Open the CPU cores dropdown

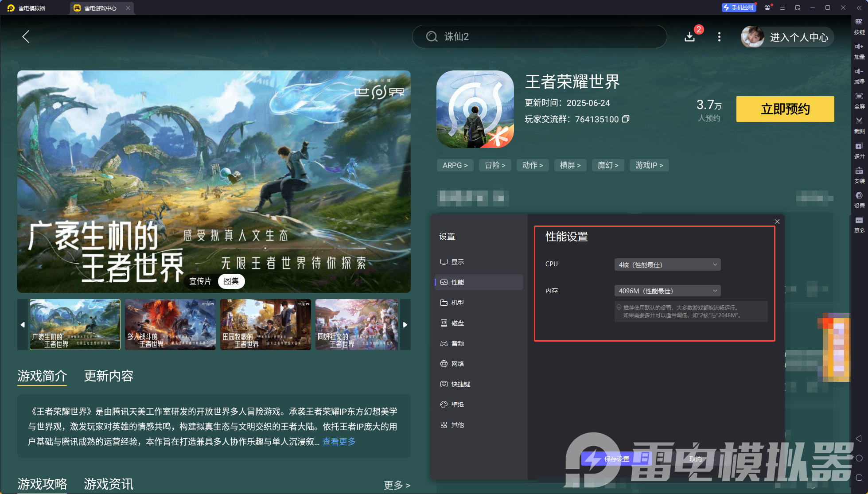pyautogui.click(x=667, y=265)
